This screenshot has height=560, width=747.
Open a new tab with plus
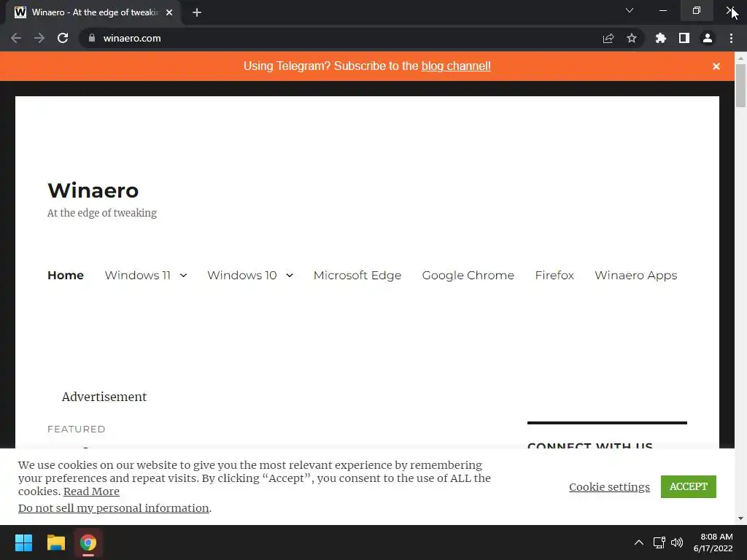pos(197,12)
